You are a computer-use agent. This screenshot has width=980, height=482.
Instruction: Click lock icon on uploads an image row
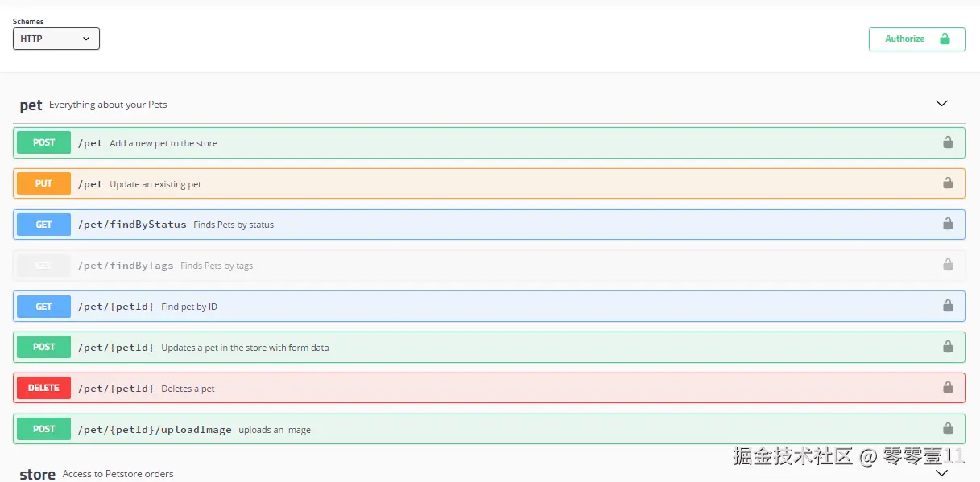(x=948, y=428)
